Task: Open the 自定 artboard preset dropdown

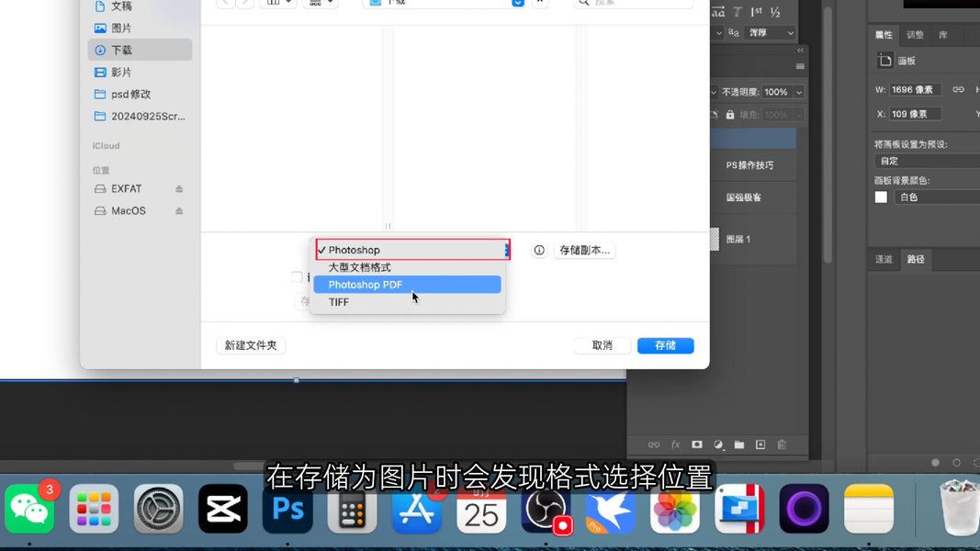Action: [x=928, y=161]
